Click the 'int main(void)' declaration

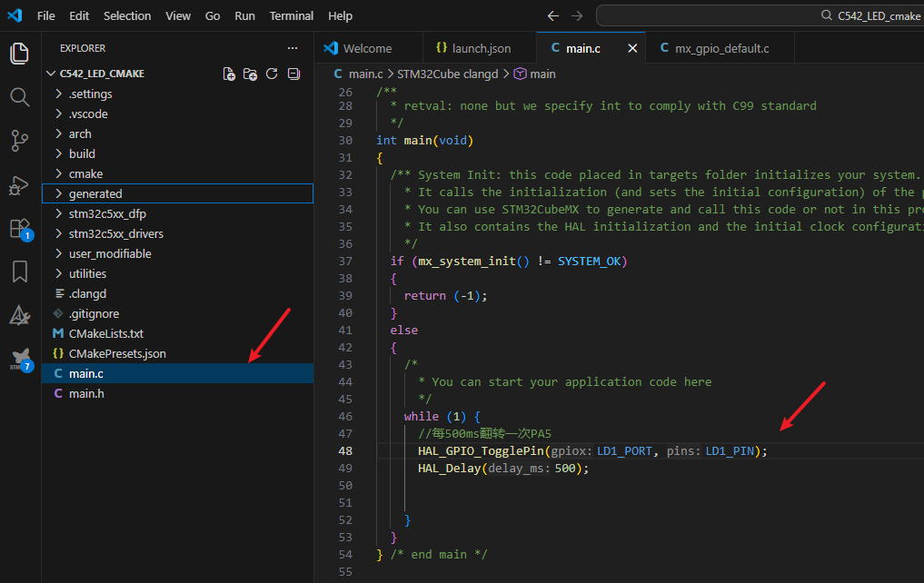[425, 140]
